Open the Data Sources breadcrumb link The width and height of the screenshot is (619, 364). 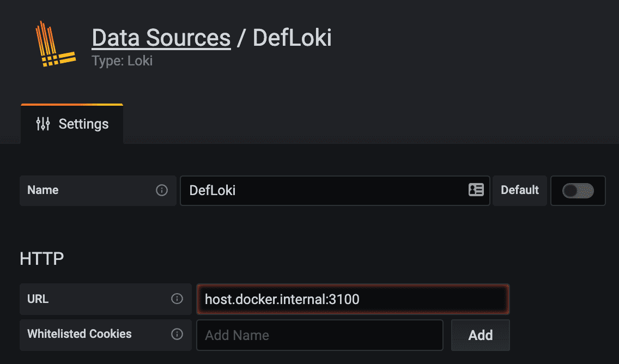[161, 38]
